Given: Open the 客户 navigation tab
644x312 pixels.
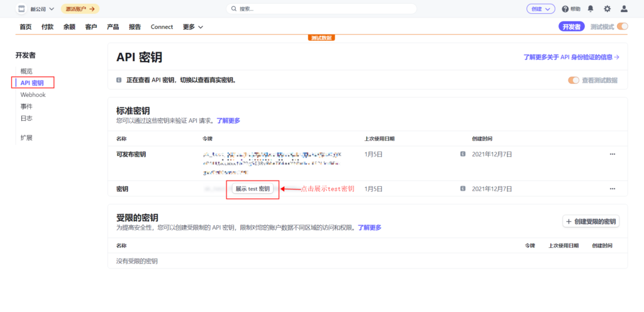Looking at the screenshot, I should [x=91, y=27].
